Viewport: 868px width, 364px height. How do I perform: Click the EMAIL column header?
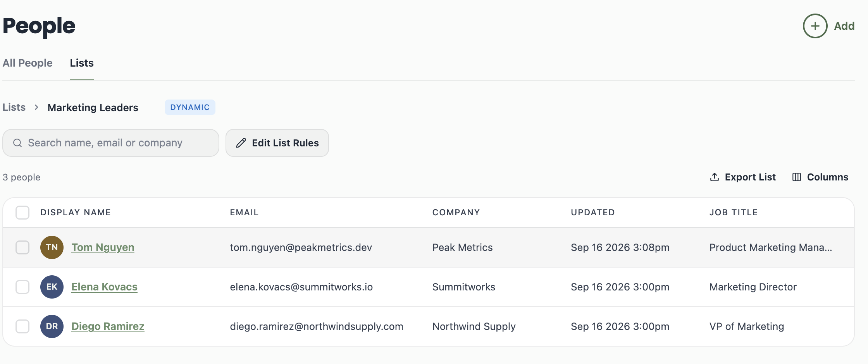(x=244, y=212)
